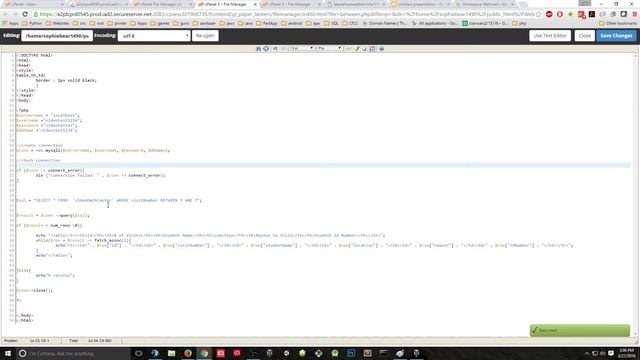The height and width of the screenshot is (360, 640).
Task: Open the Encoding utf-8 dropdown
Action: coord(154,36)
